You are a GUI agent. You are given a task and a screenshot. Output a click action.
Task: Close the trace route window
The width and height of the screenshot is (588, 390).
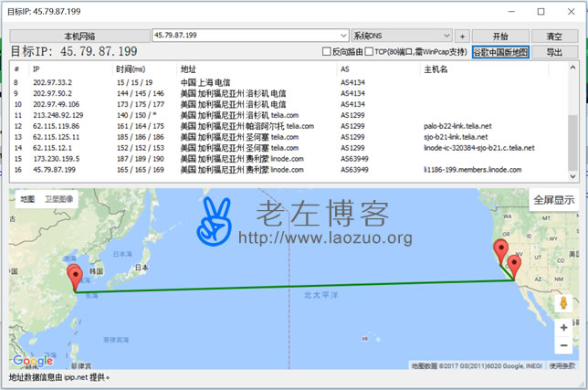pyautogui.click(x=571, y=12)
